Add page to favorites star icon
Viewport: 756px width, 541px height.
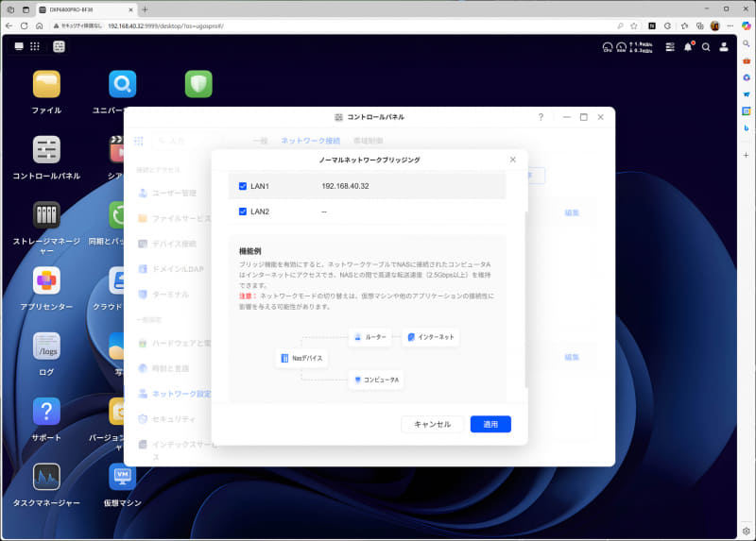pyautogui.click(x=634, y=26)
